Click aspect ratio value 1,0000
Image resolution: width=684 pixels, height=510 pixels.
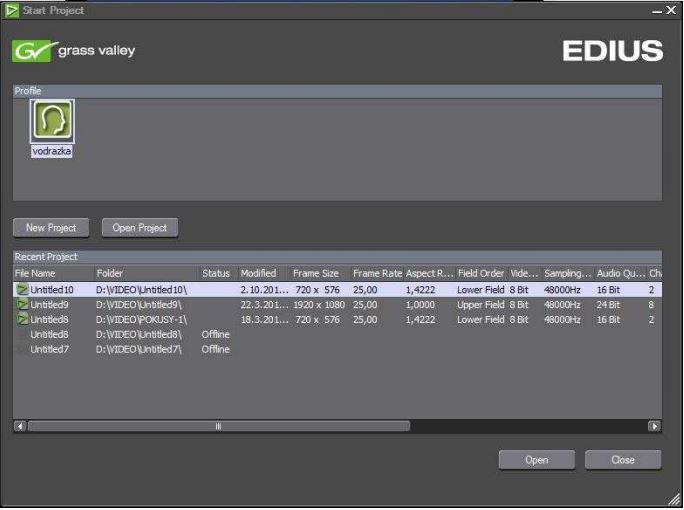[420, 305]
